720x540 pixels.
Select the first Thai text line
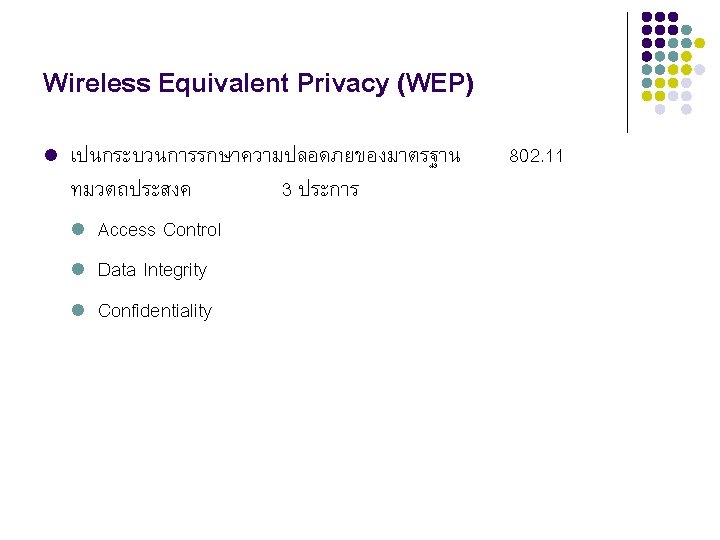pos(265,156)
